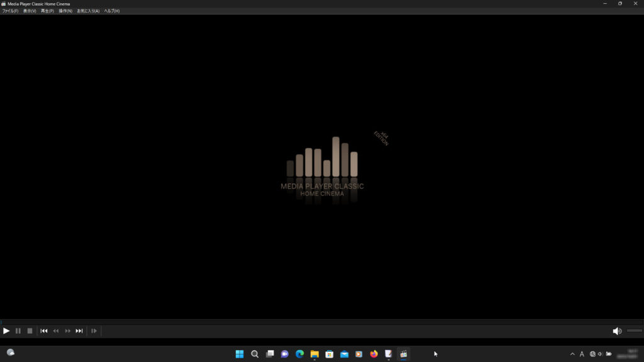Click the Pause button
Viewport: 644px width, 362px height.
[18, 331]
